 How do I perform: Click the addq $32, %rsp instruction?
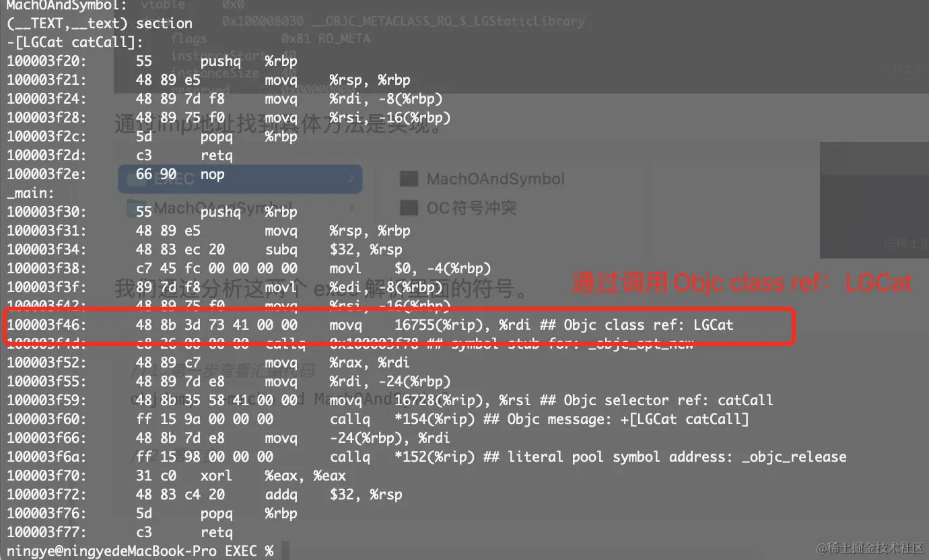point(334,495)
